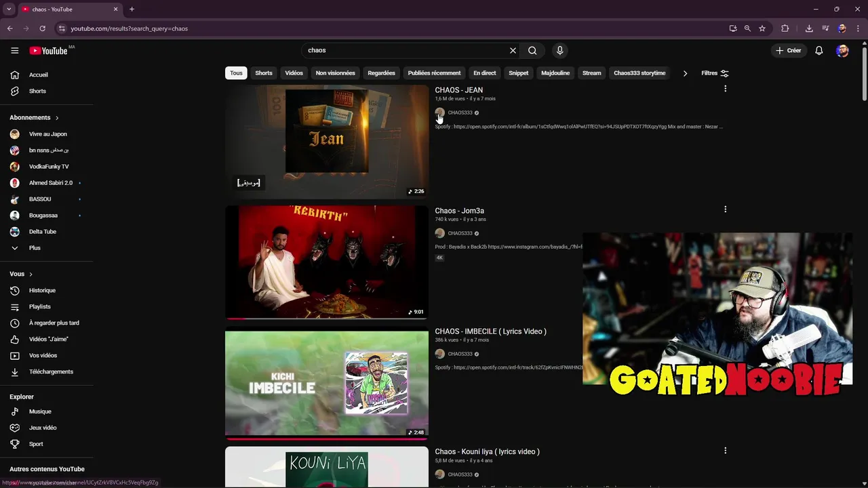The width and height of the screenshot is (868, 488).
Task: Select the Majdouline filter chip
Action: 555,73
